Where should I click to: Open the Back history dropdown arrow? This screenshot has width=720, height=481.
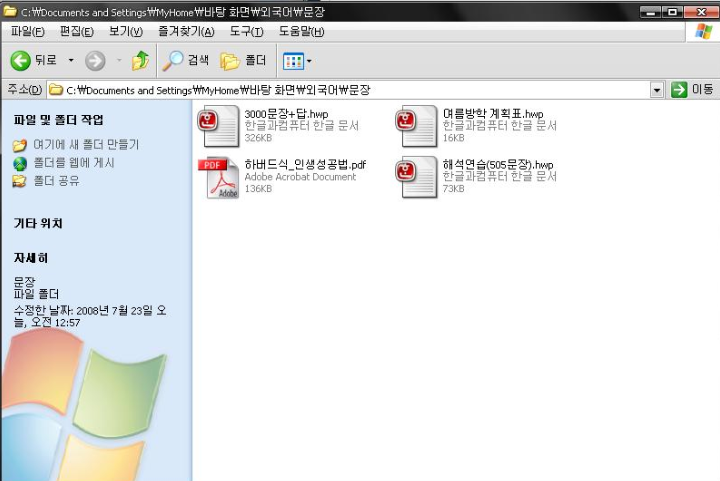click(71, 60)
